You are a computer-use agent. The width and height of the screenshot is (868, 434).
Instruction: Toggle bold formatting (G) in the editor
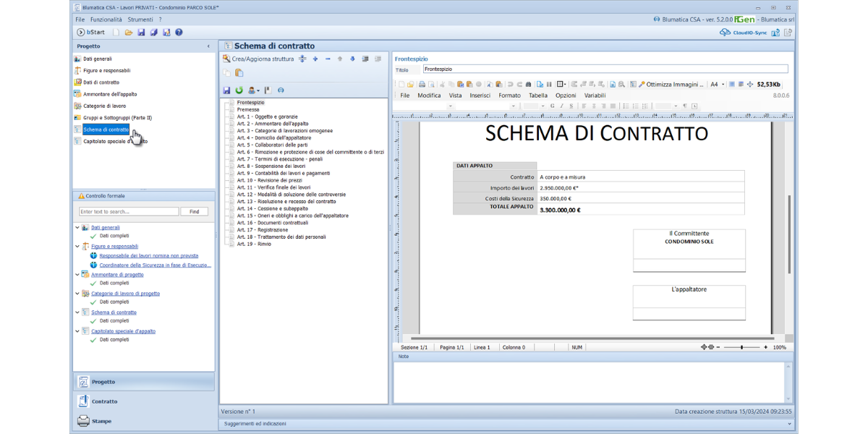coord(552,106)
